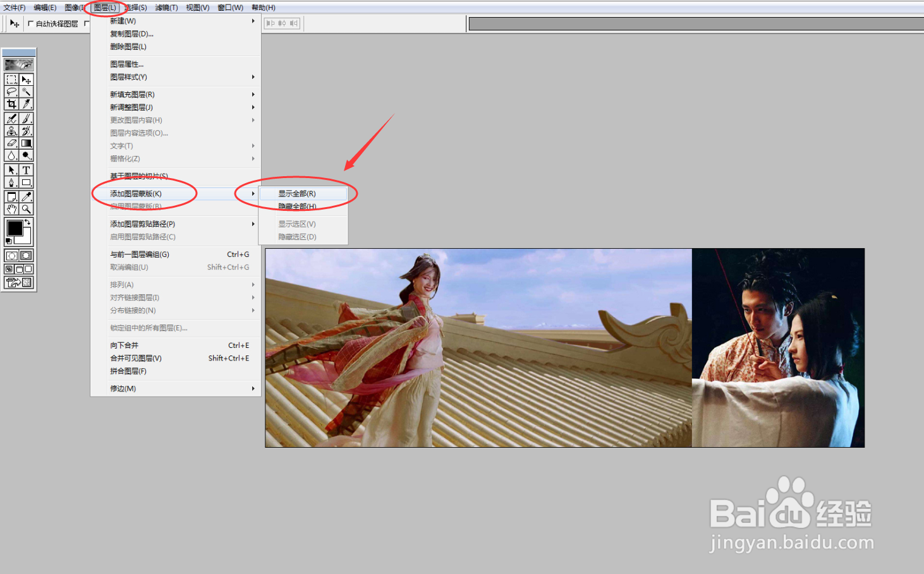Viewport: 924px width, 574px height.
Task: Reset to default foreground and background colors
Action: click(9, 241)
